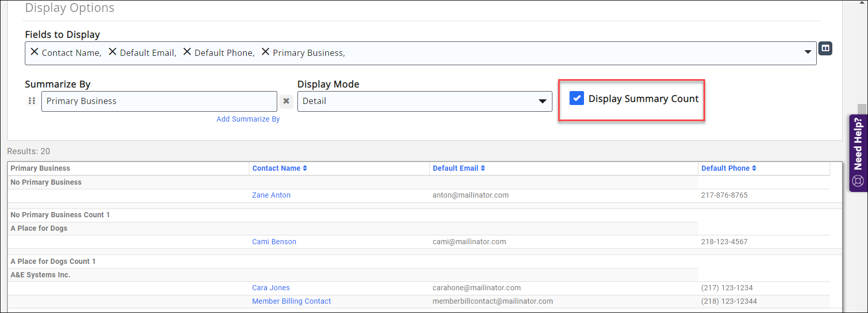The width and height of the screenshot is (868, 313).
Task: Remove Primary Business field tag
Action: tap(265, 52)
